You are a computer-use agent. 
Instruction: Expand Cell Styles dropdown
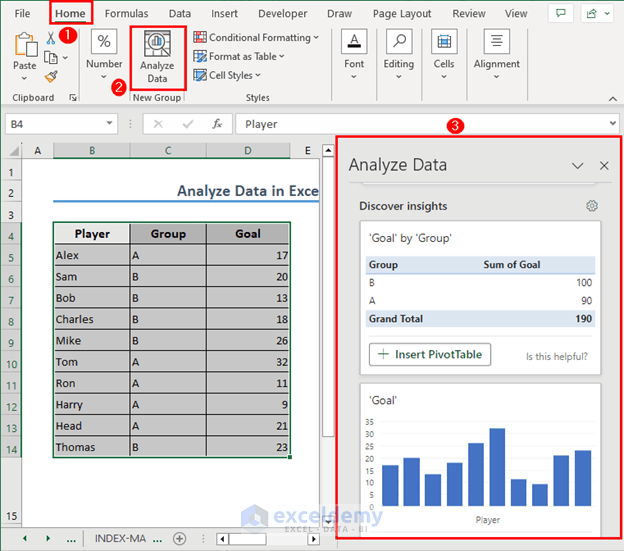tap(258, 75)
